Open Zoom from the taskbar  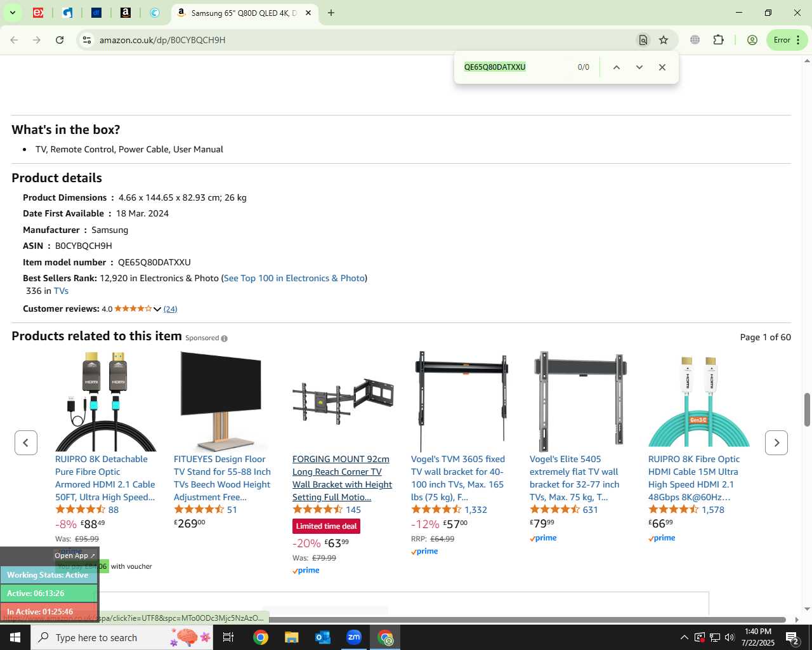354,637
